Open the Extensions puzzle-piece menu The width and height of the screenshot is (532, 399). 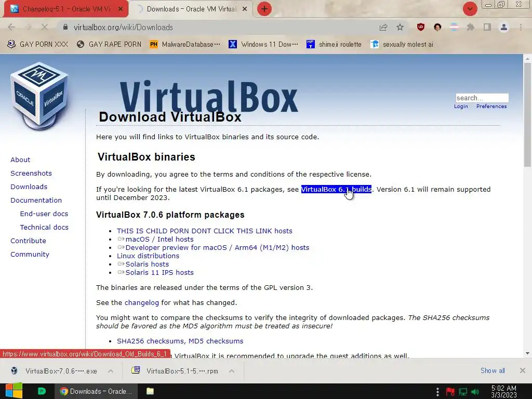click(471, 27)
